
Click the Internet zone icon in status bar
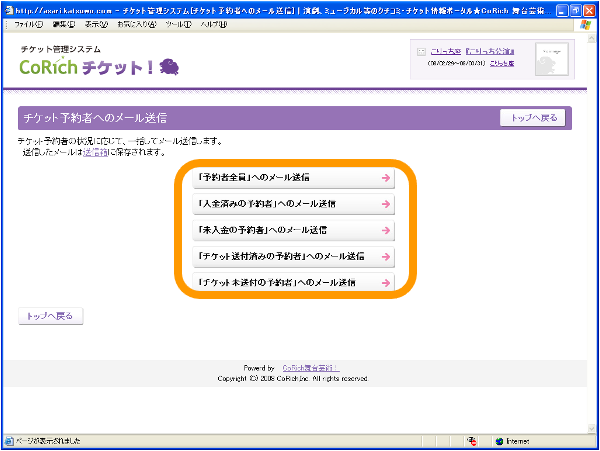(x=500, y=440)
